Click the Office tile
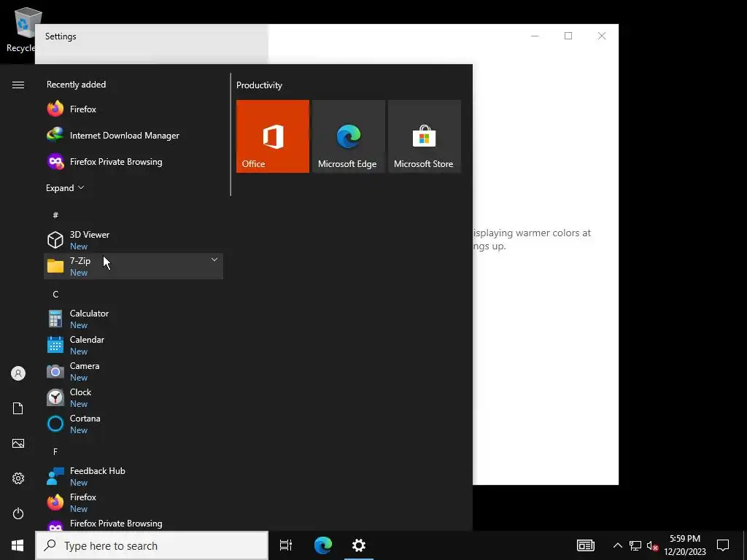 (x=273, y=136)
